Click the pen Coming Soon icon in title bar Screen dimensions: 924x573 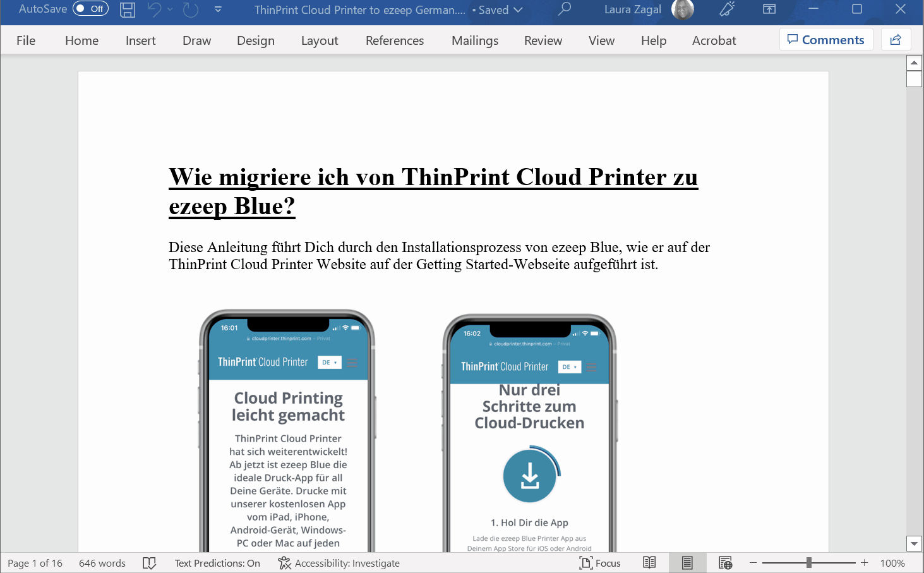[727, 9]
